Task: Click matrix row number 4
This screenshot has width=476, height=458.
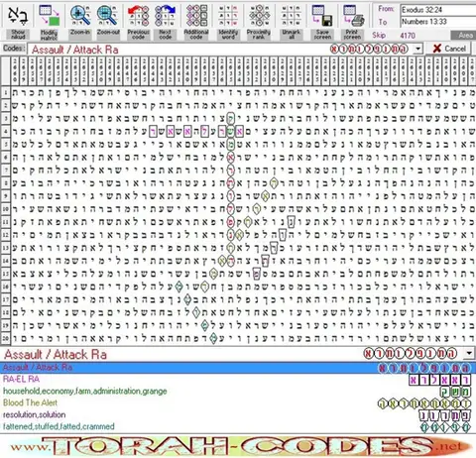Action: click(x=6, y=132)
